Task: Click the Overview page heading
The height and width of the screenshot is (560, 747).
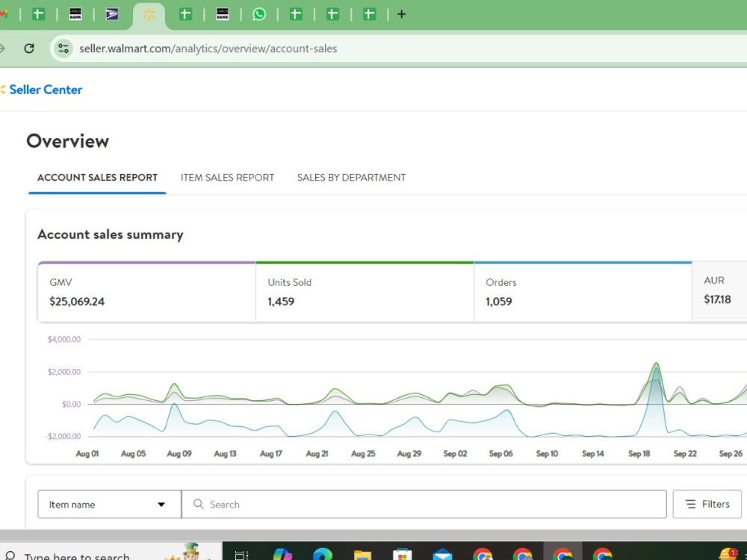Action: tap(68, 141)
